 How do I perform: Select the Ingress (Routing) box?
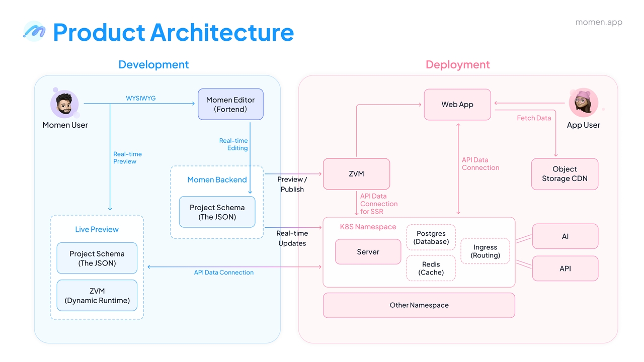tap(486, 251)
